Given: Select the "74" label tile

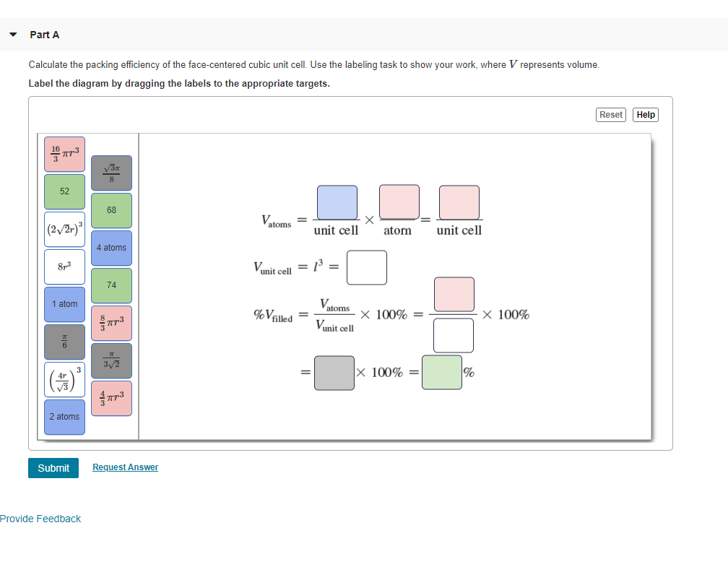Looking at the screenshot, I should pyautogui.click(x=111, y=285).
